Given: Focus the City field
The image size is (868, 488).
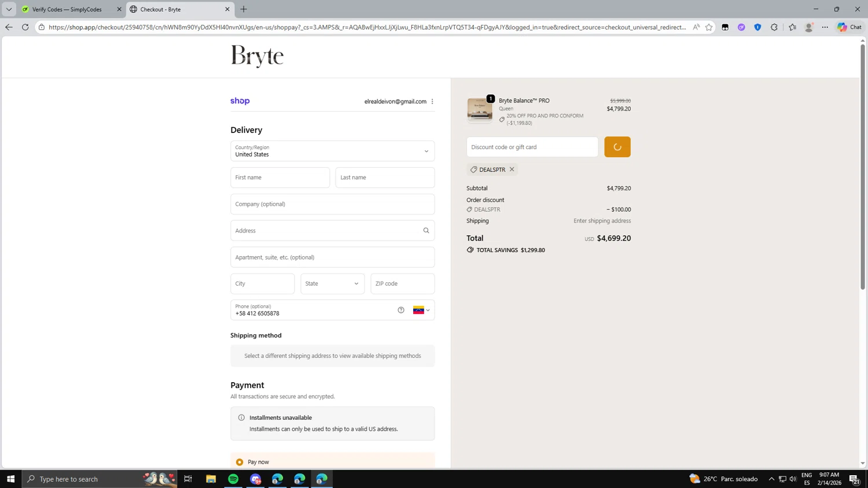Looking at the screenshot, I should click(263, 284).
